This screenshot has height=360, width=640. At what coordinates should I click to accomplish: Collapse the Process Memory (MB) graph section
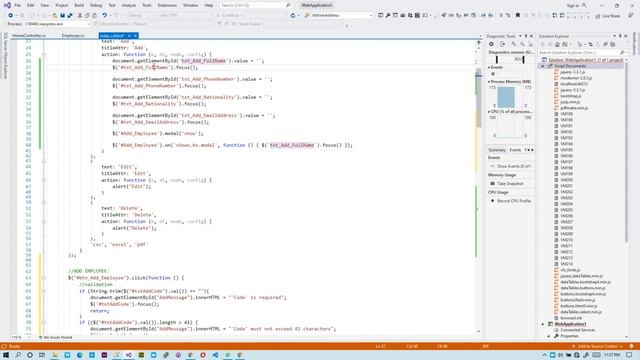coord(489,82)
